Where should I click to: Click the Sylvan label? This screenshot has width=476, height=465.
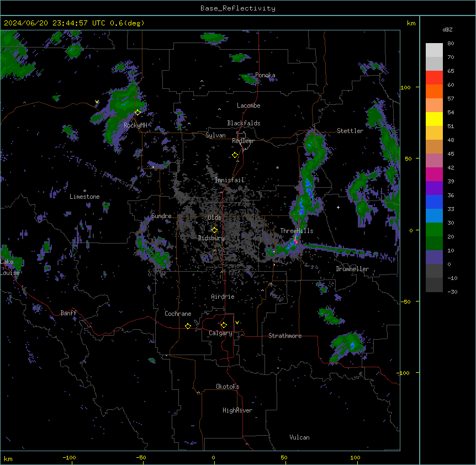point(215,135)
